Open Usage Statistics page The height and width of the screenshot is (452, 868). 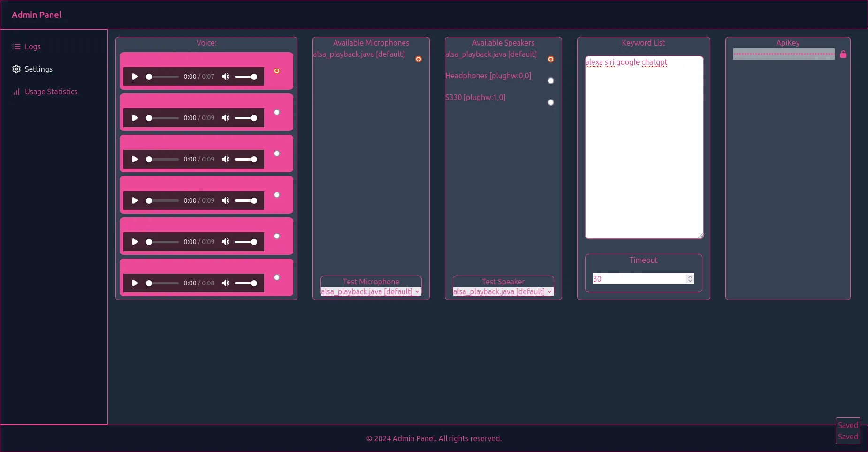coord(51,92)
